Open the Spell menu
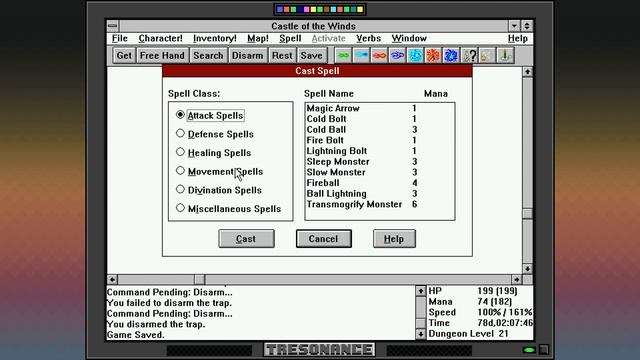The height and width of the screenshot is (360, 640). 290,38
